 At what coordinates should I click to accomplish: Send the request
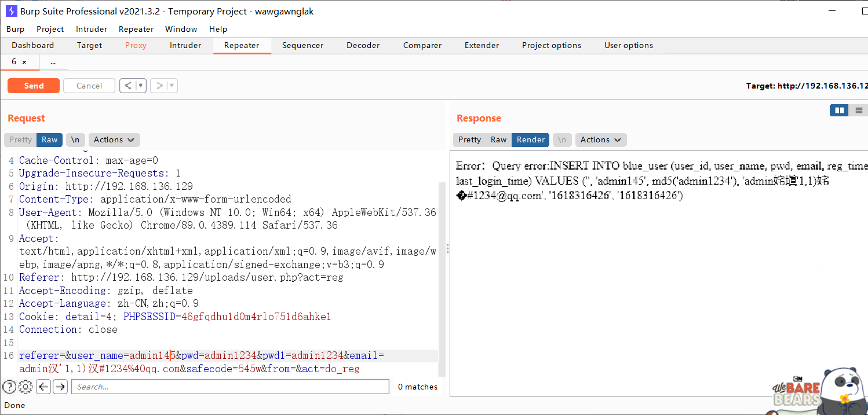(34, 86)
